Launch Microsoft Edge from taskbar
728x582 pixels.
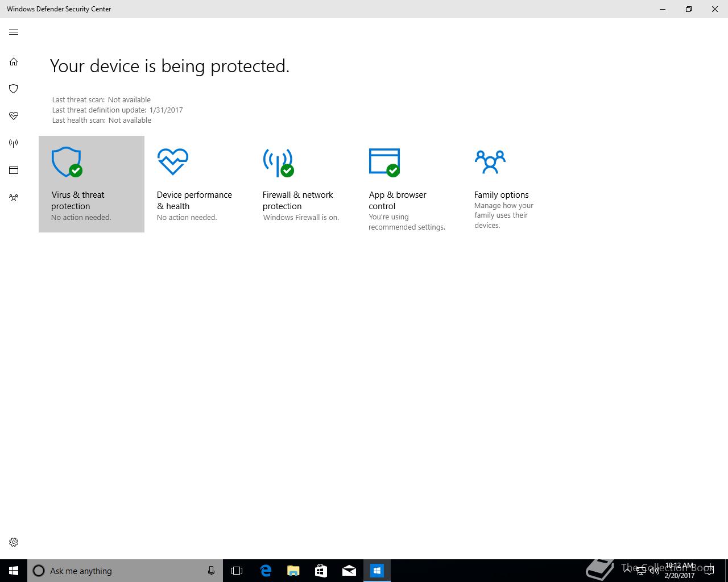tap(265, 571)
